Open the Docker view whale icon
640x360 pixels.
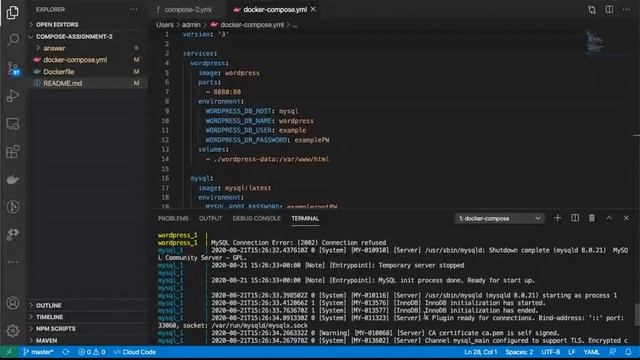click(13, 179)
